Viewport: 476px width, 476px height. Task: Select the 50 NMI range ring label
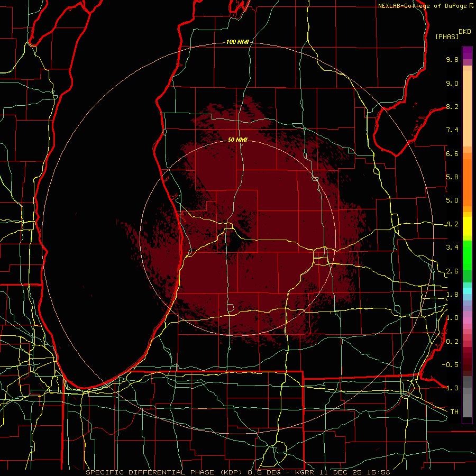click(237, 140)
